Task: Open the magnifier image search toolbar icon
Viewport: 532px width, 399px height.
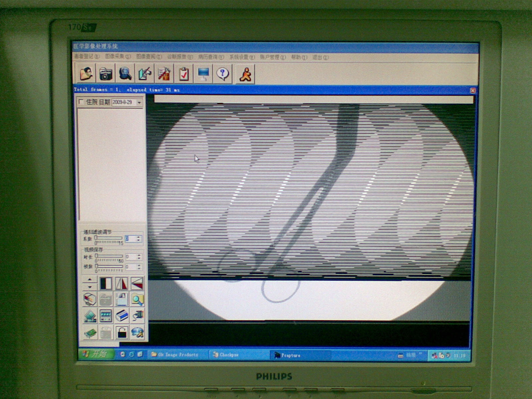Action: click(125, 73)
